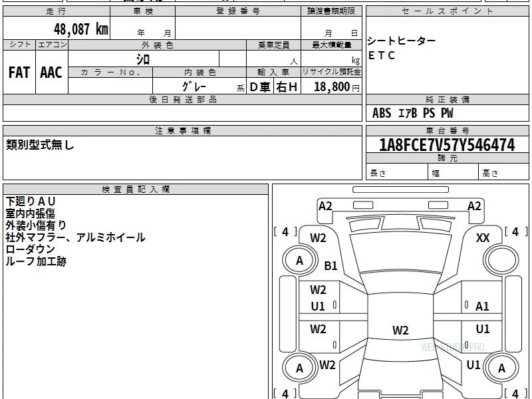Select inspector note 下廻りAU
Screen dimensions: 532x399
31,201
